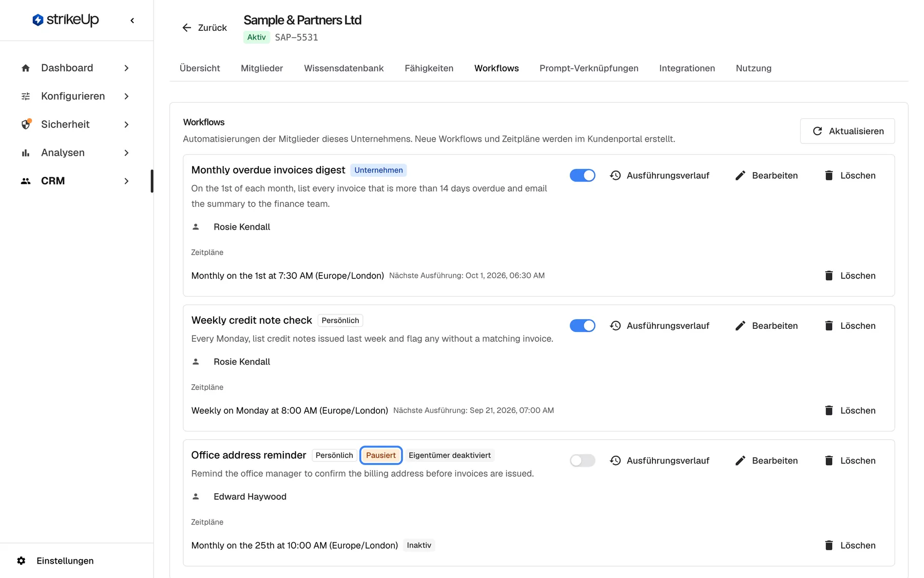
Task: Disable the Monthly overdue invoices digest toggle
Action: (583, 175)
